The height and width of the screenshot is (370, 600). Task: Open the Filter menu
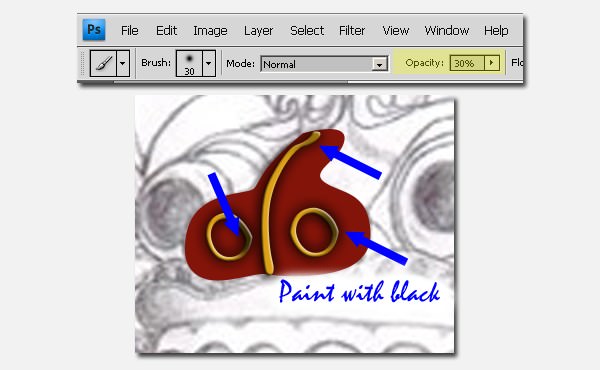coord(352,31)
